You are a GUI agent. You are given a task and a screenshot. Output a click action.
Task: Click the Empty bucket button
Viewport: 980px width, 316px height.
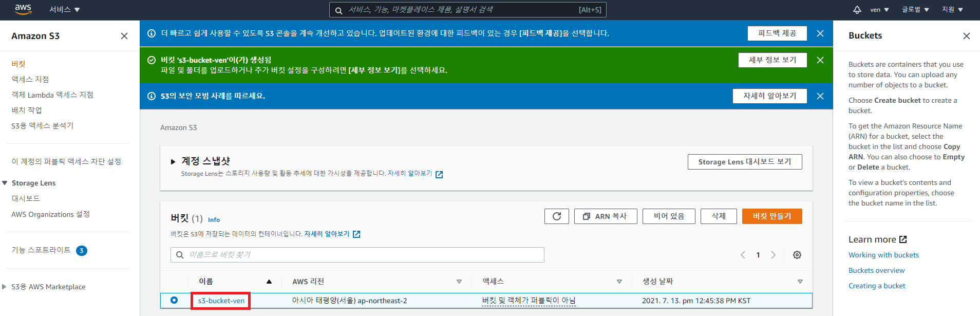click(x=669, y=216)
